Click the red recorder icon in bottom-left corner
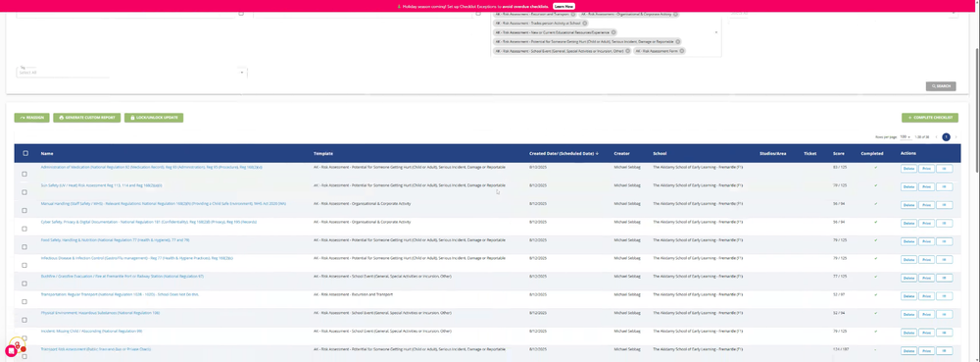The image size is (980, 362). tap(11, 351)
